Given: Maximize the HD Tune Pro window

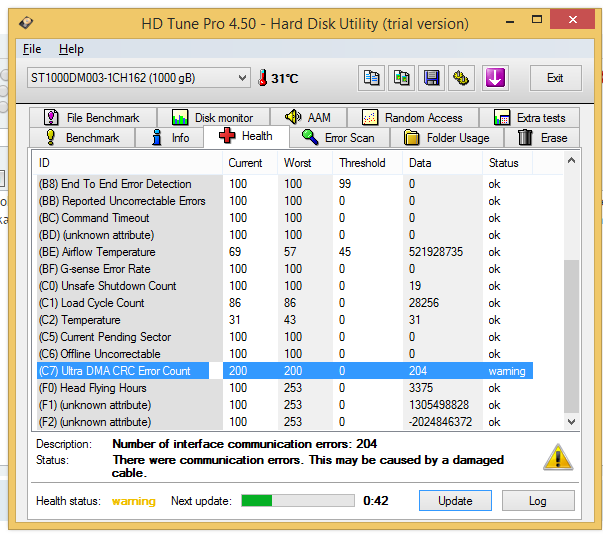Looking at the screenshot, I should point(537,20).
